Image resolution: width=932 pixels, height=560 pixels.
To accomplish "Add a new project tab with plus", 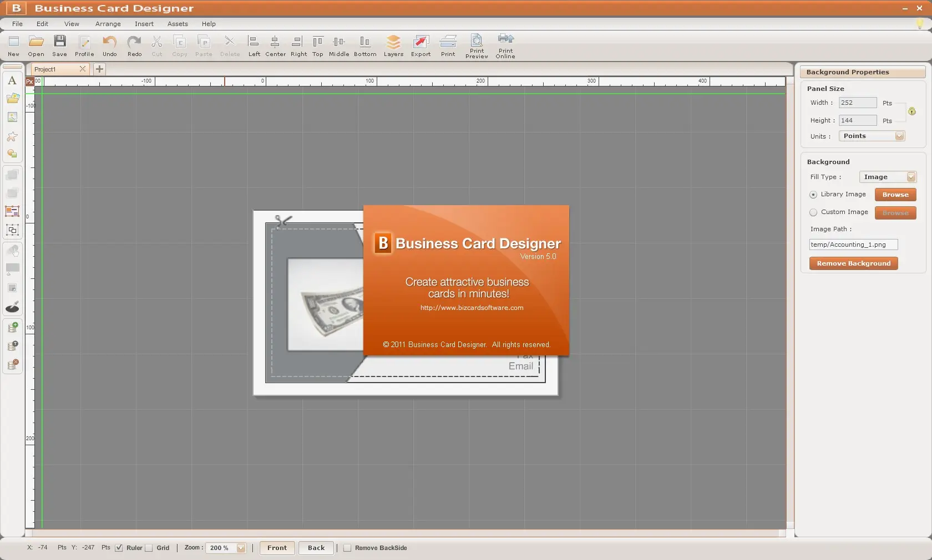I will [x=99, y=69].
